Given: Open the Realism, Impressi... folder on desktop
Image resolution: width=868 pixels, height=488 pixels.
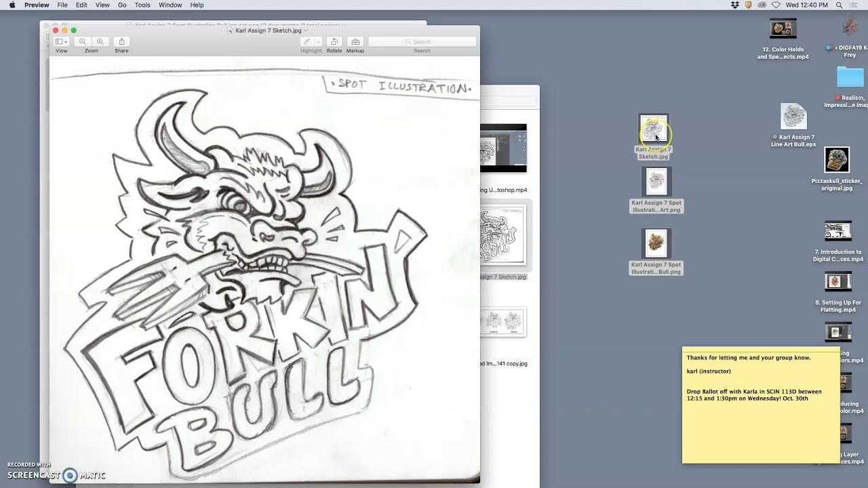Looking at the screenshot, I should coord(850,87).
